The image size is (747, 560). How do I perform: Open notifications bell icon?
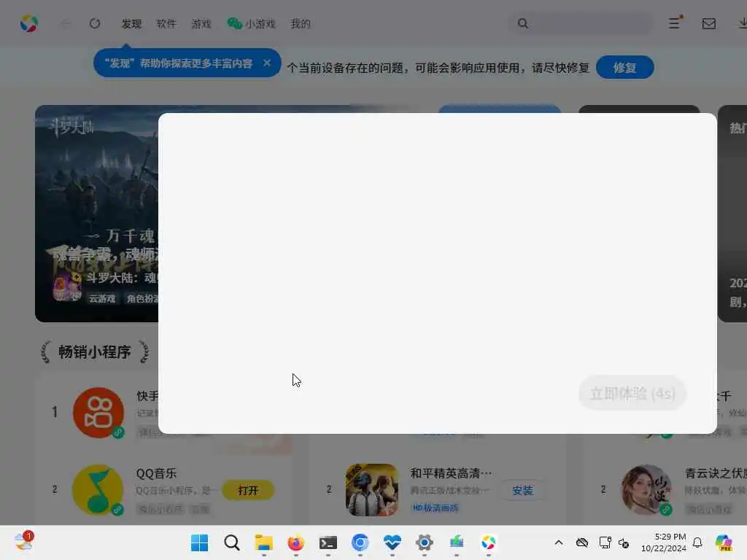[x=697, y=542]
